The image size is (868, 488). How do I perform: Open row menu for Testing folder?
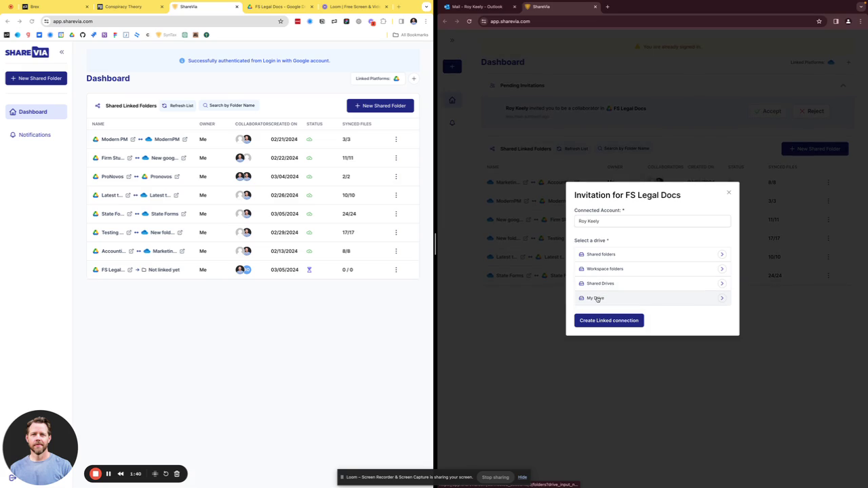point(396,232)
